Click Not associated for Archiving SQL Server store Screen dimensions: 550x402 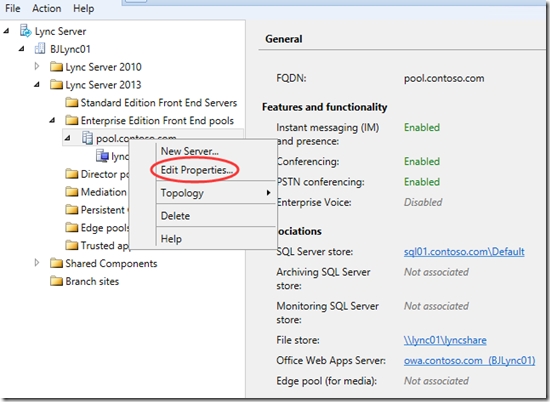click(x=436, y=272)
